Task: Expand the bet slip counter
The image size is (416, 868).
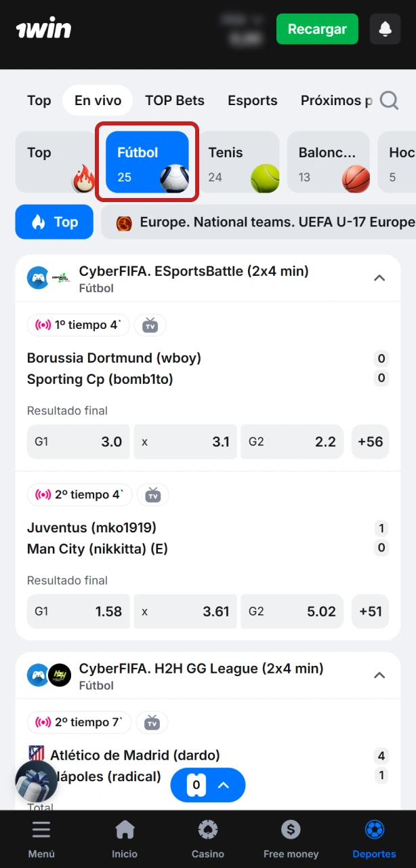Action: coord(208,785)
